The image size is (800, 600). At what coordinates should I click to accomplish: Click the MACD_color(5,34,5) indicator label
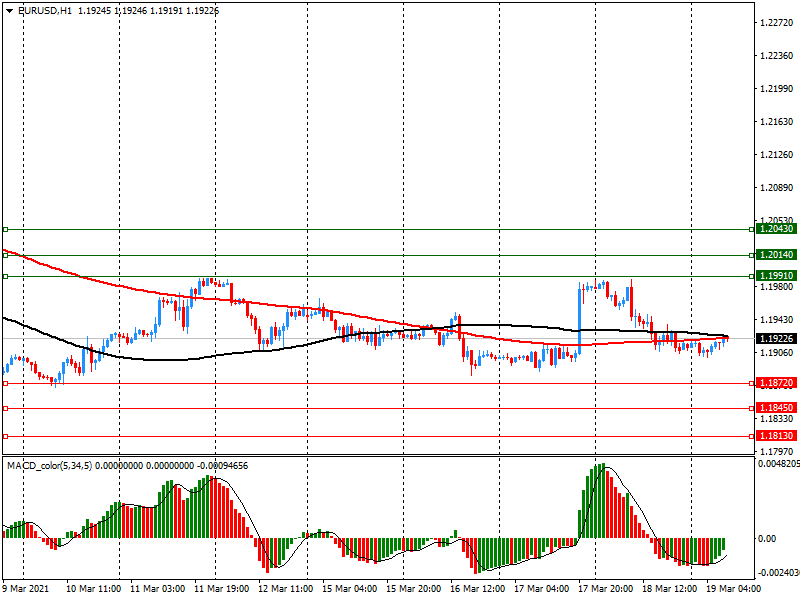pyautogui.click(x=49, y=466)
